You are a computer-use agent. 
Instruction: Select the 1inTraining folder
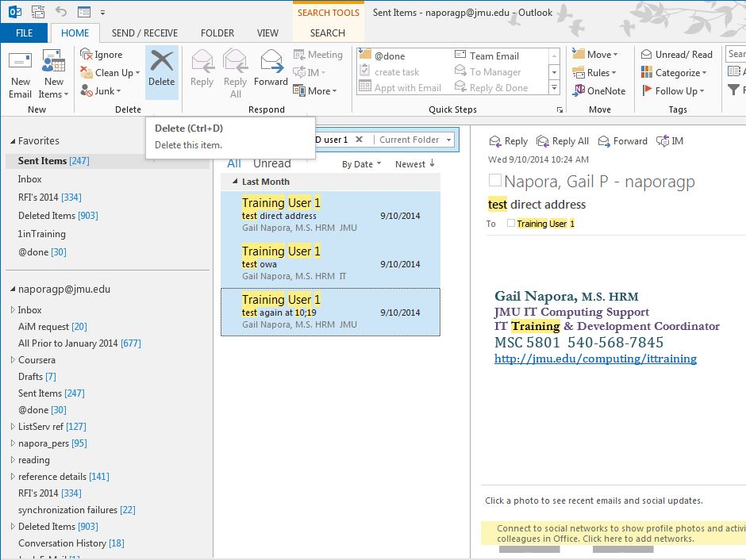click(x=42, y=234)
